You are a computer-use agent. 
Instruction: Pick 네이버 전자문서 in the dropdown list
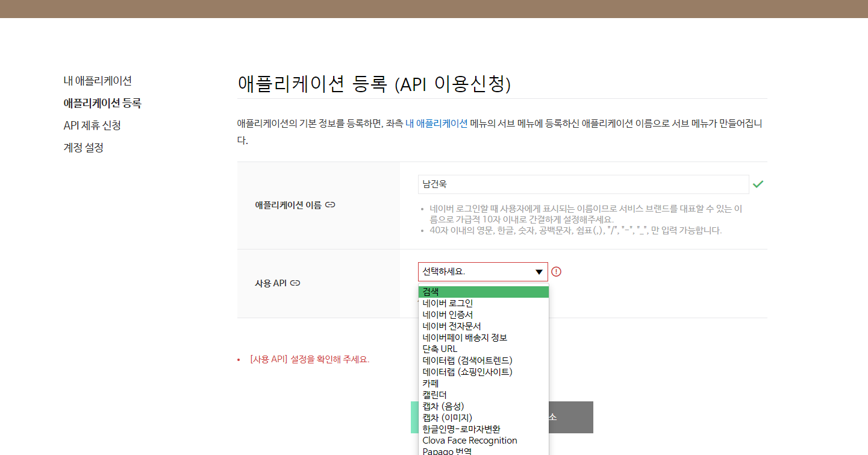click(x=484, y=326)
